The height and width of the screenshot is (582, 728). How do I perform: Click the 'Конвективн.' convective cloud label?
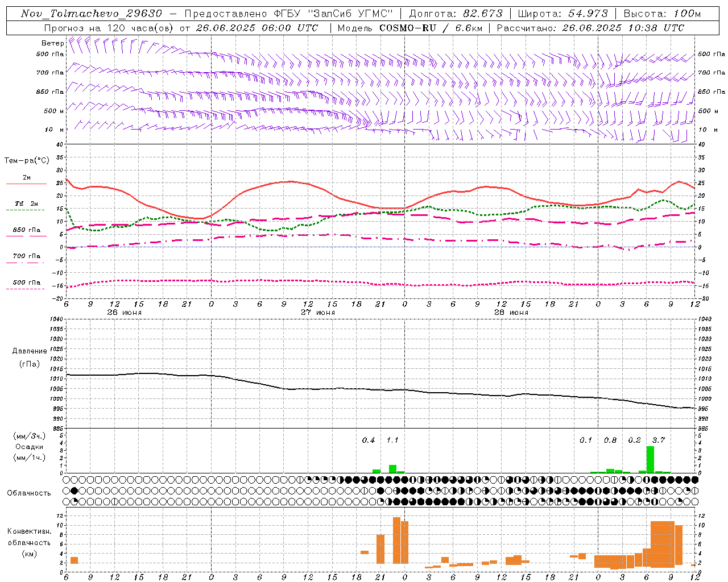[x=29, y=531]
